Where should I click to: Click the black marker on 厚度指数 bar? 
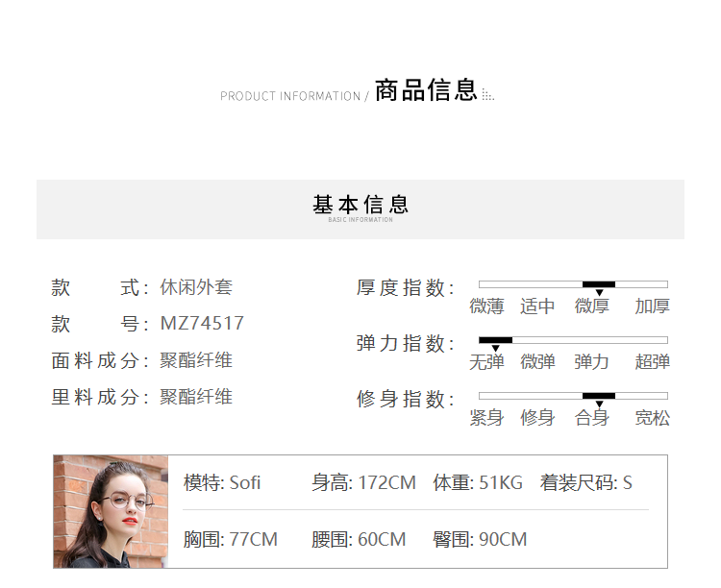tap(598, 285)
